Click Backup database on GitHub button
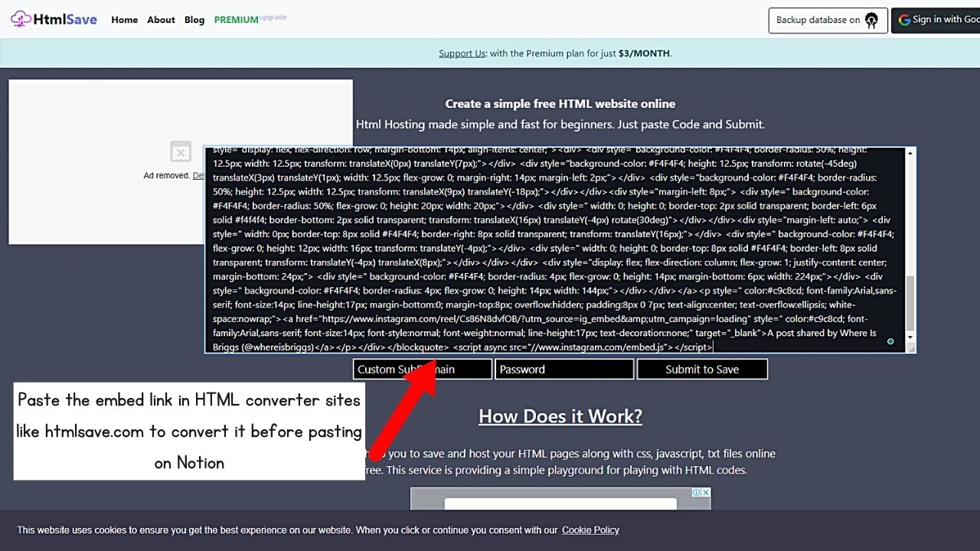 (828, 21)
